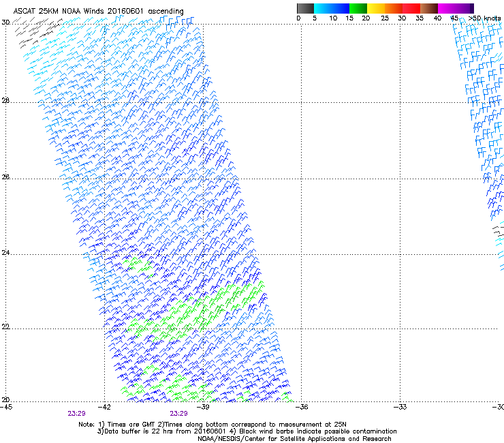Click the black contaminated wind barbs near 30N
Image resolution: width=504 pixels, height=443 pixels.
tap(38, 32)
